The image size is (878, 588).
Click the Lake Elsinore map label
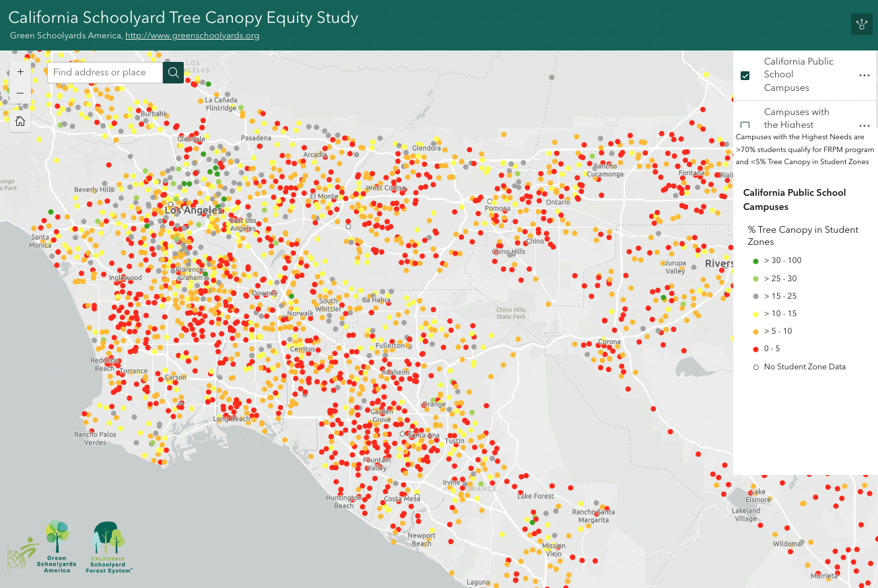(758, 496)
